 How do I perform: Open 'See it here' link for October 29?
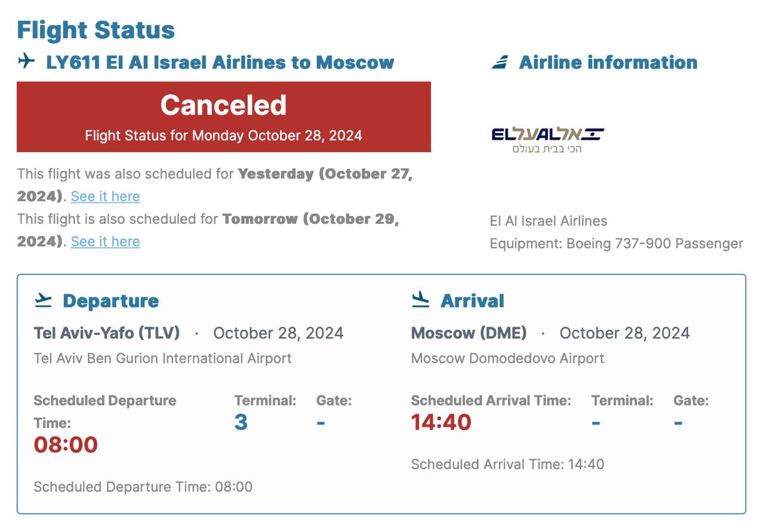click(105, 242)
